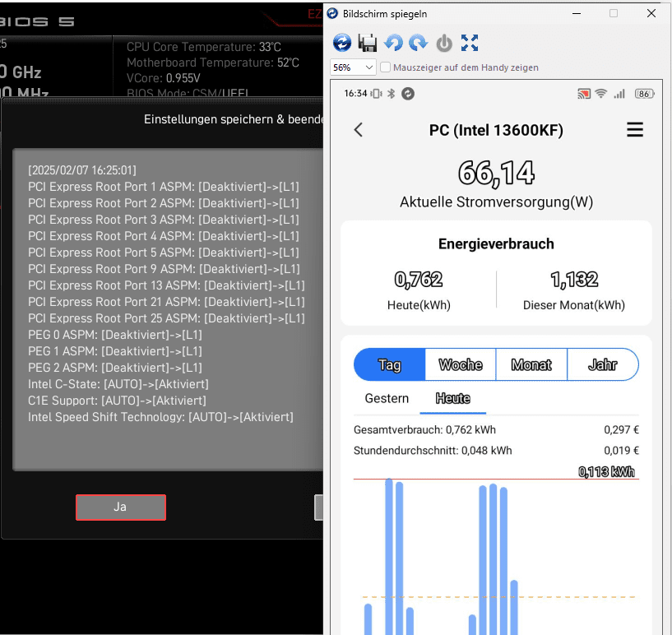Rotate the mirrored screen counter-clockwise
Screen dimensions: 672x635
coord(393,43)
